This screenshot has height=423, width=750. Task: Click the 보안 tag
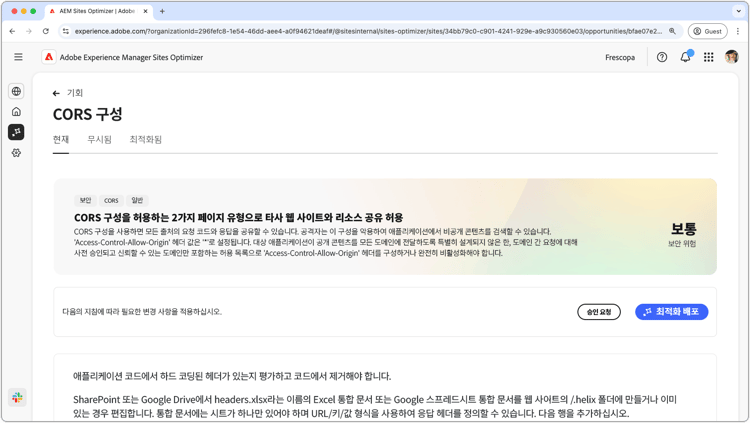click(x=86, y=200)
